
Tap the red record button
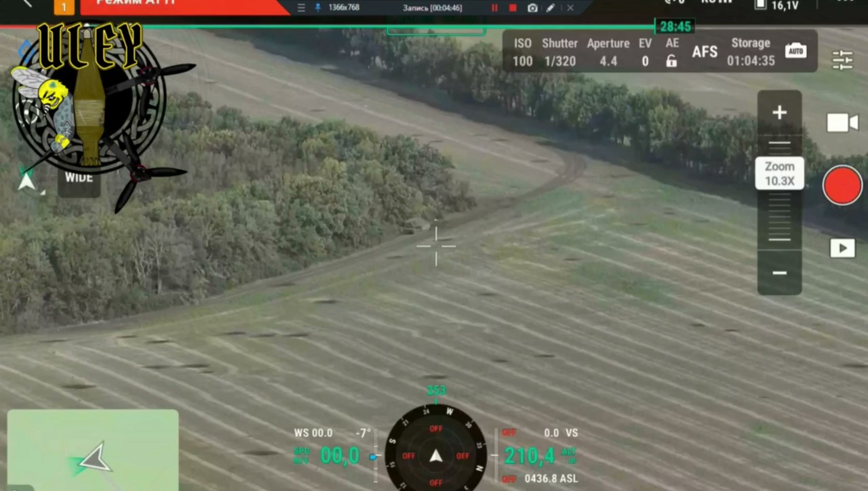click(842, 185)
